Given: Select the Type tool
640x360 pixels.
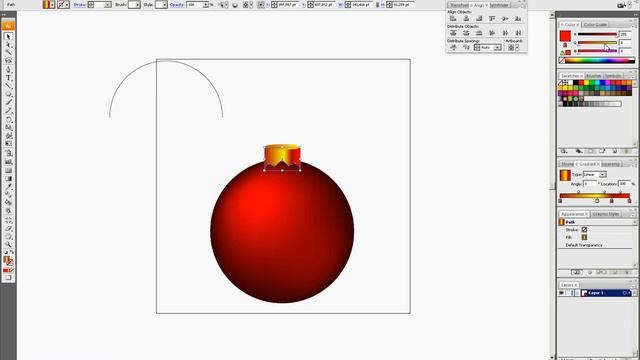Looking at the screenshot, I should (8, 78).
